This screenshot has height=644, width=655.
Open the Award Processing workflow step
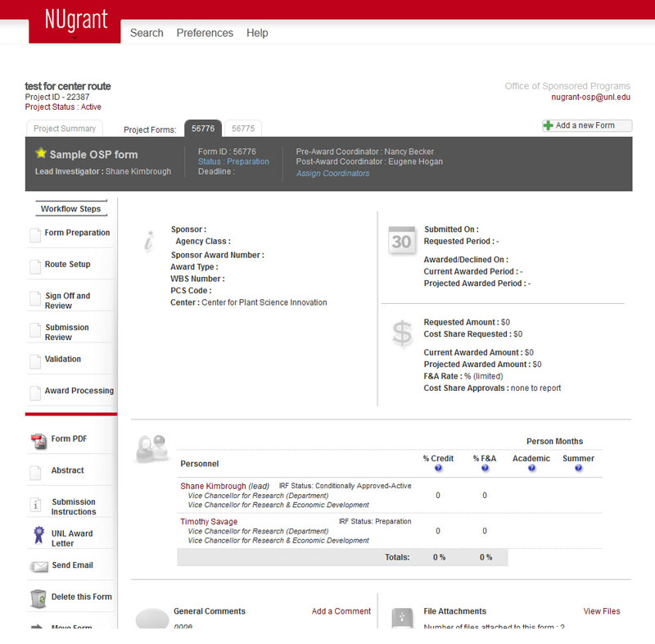coord(79,390)
